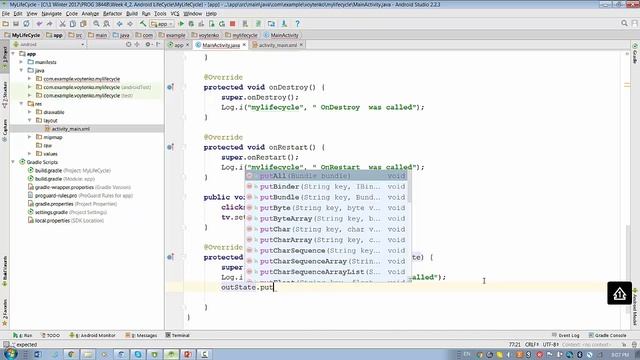Viewport: 640px width, 360px height.
Task: Choose putAll from the completion list
Action: (326, 176)
